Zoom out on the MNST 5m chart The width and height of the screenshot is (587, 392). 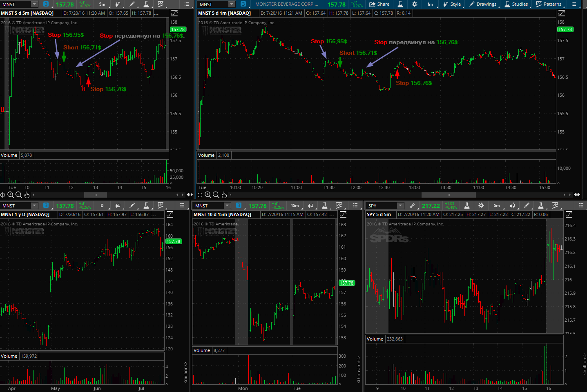tap(19, 195)
